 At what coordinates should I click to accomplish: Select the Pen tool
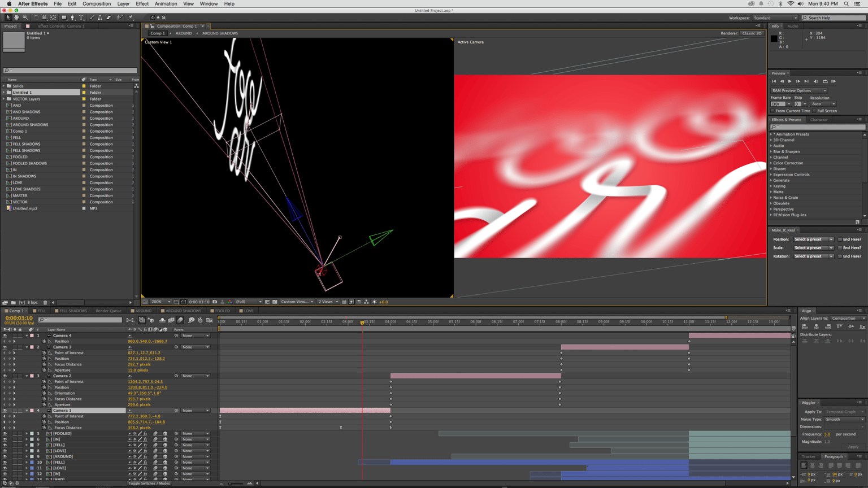[72, 18]
